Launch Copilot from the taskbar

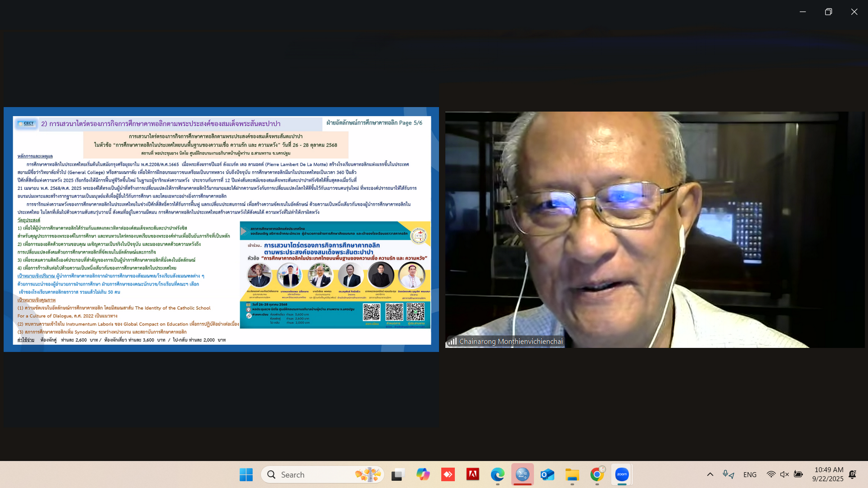pos(422,474)
